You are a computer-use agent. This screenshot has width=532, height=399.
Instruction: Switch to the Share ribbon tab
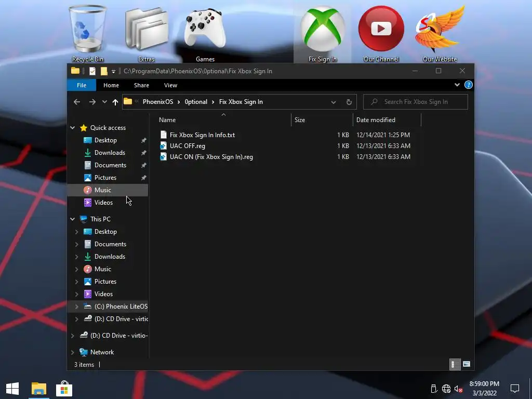pos(141,85)
